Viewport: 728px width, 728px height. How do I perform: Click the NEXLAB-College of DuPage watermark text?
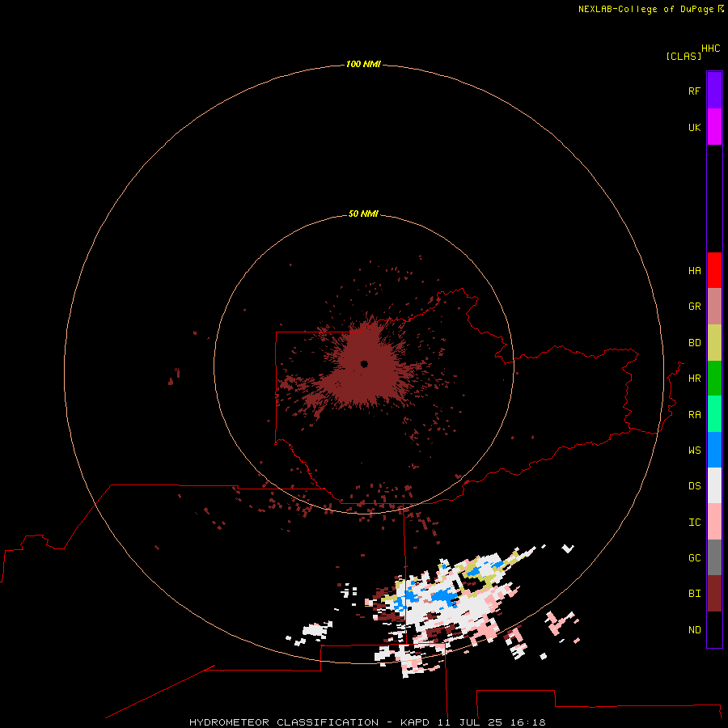[x=645, y=9]
